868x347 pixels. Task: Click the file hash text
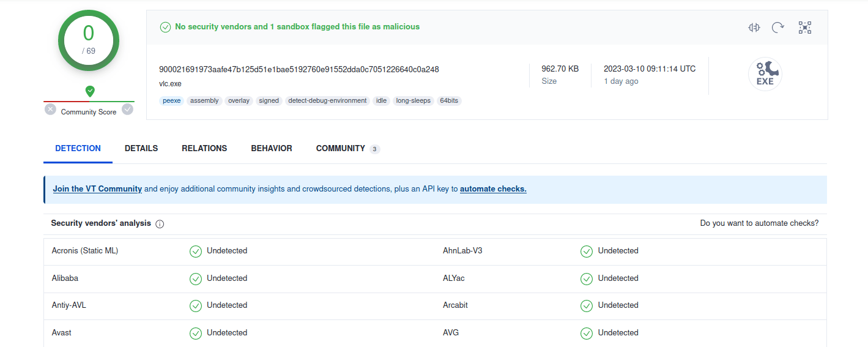pos(299,69)
